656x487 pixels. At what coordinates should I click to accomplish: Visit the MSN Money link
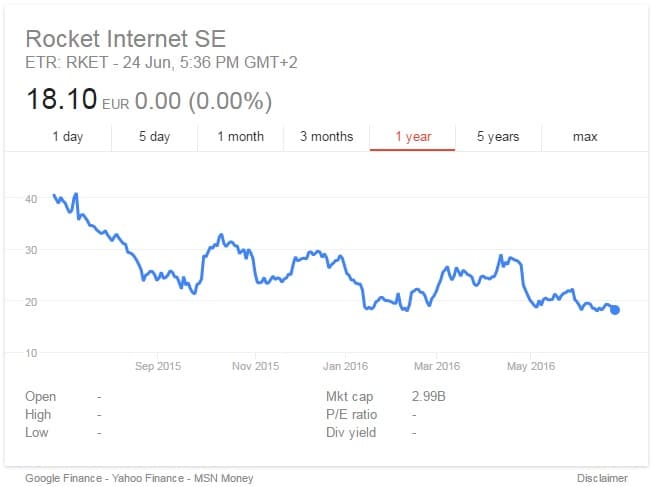[223, 478]
